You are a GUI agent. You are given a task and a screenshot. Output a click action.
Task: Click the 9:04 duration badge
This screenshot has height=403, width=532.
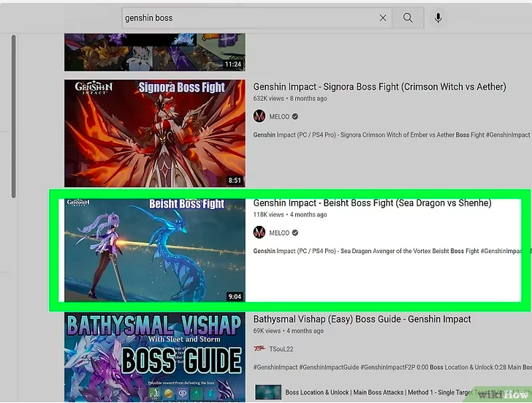pyautogui.click(x=235, y=297)
